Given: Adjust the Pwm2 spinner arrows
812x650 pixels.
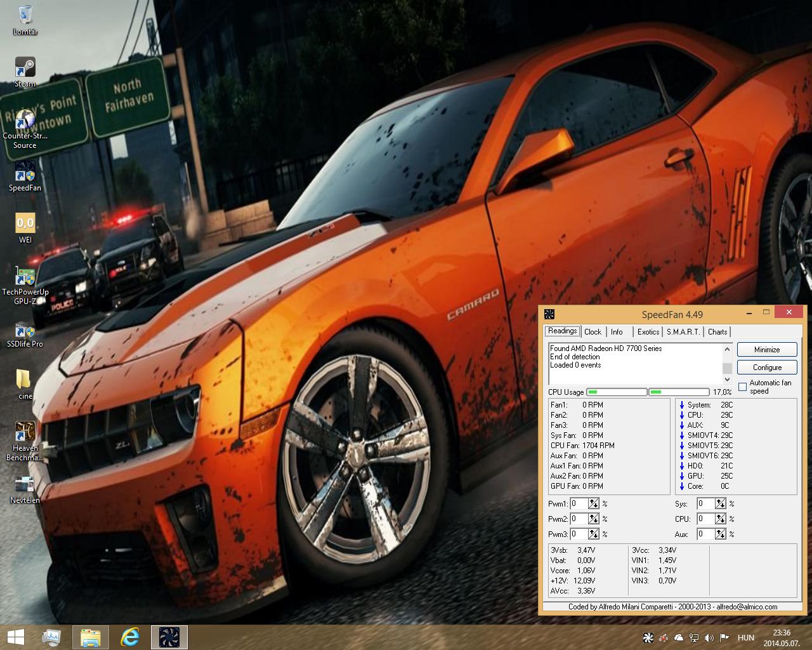Looking at the screenshot, I should pos(594,519).
